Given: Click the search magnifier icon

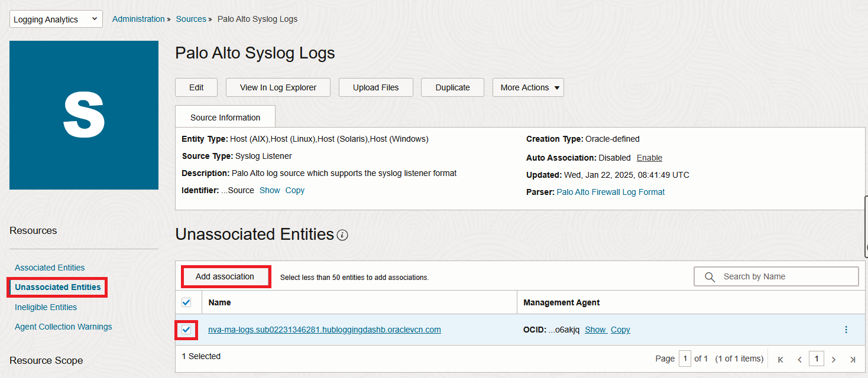Looking at the screenshot, I should click(x=710, y=276).
